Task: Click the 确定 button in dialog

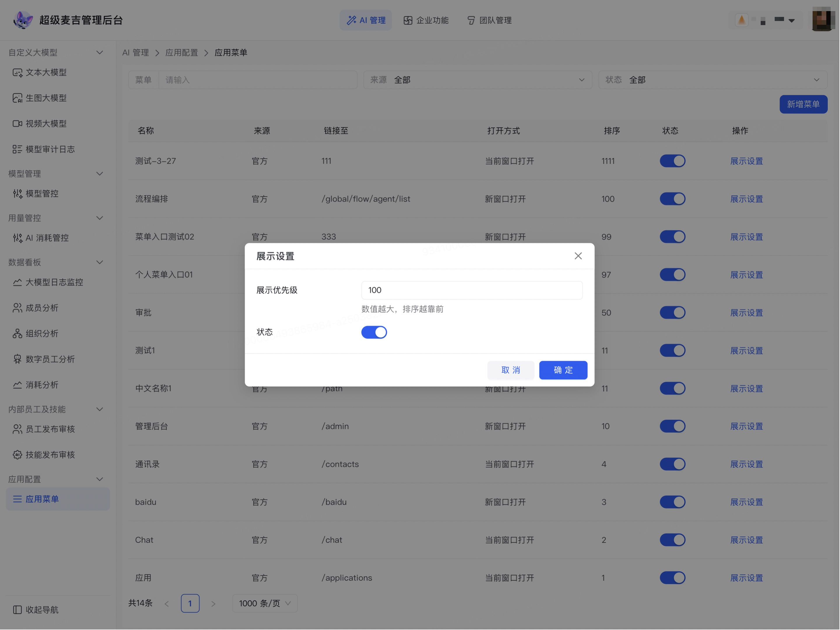Action: point(563,370)
